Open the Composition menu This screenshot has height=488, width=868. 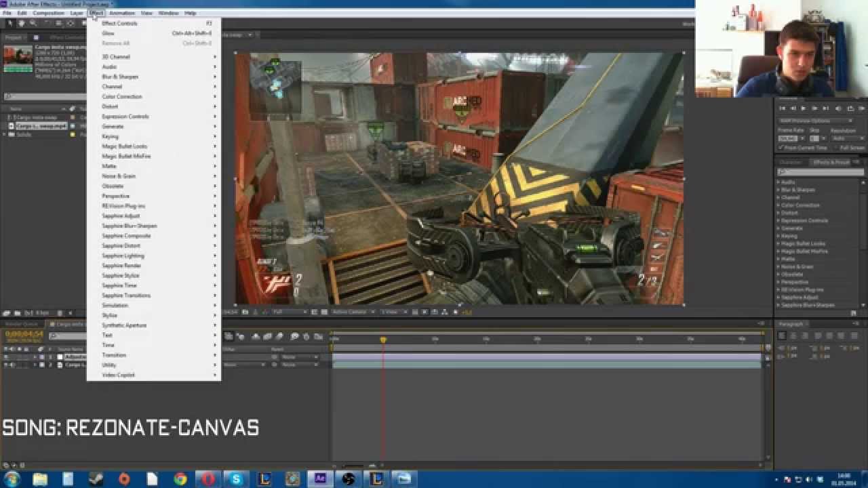(x=48, y=13)
